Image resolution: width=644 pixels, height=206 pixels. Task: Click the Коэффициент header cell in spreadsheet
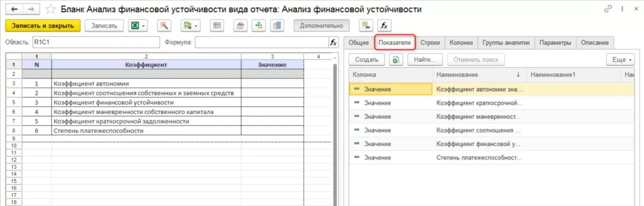click(146, 65)
